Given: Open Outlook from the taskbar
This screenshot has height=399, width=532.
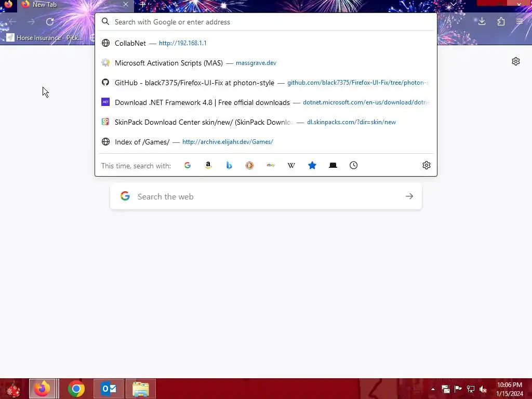Looking at the screenshot, I should pyautogui.click(x=109, y=389).
